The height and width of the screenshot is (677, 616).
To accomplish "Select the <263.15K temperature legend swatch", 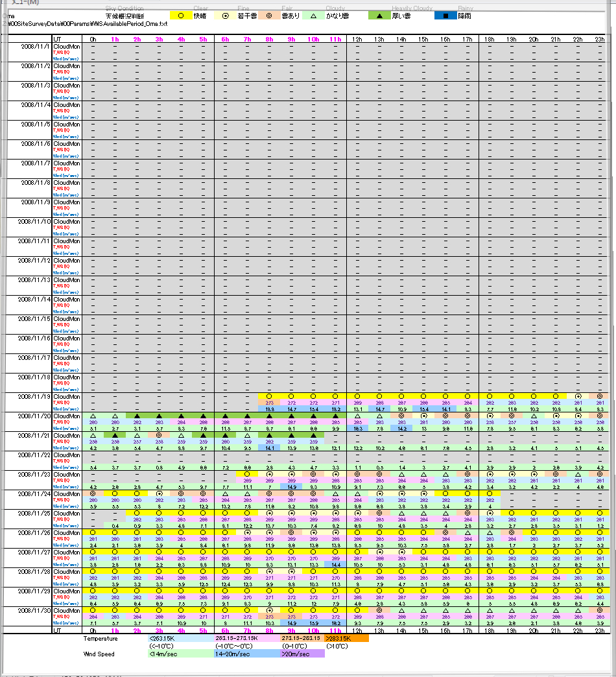I will point(171,638).
